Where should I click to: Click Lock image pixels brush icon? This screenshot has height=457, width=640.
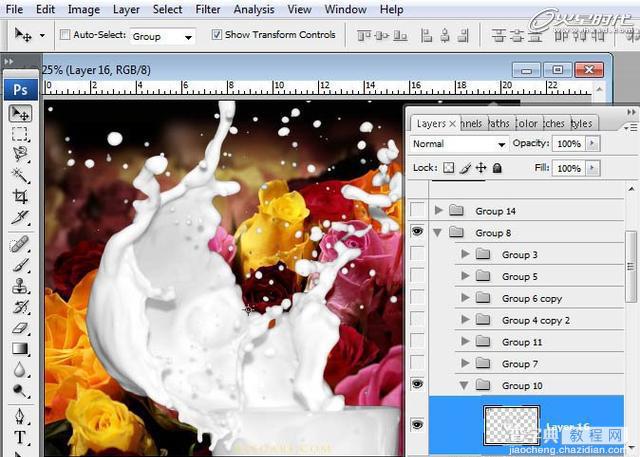(x=465, y=168)
